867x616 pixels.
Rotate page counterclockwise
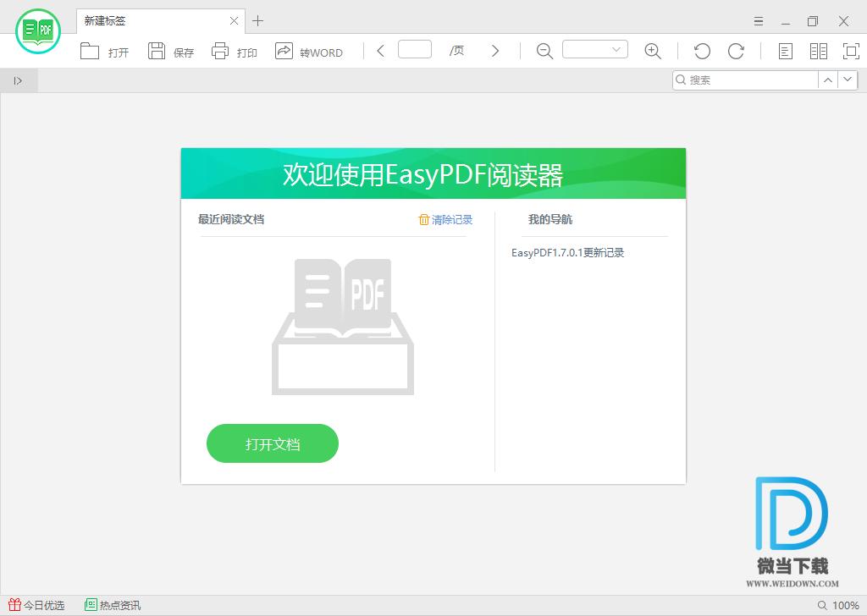pos(702,52)
